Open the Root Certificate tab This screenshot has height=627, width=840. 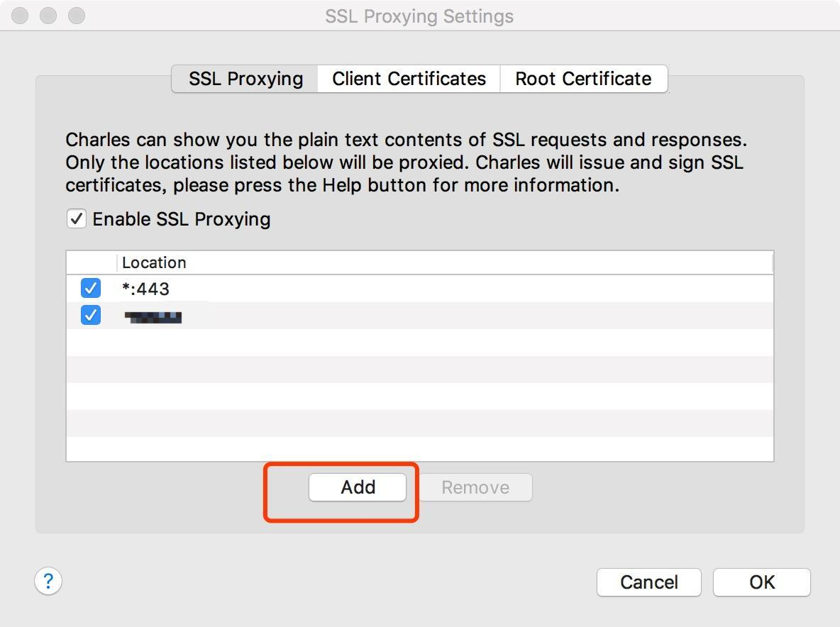[583, 79]
